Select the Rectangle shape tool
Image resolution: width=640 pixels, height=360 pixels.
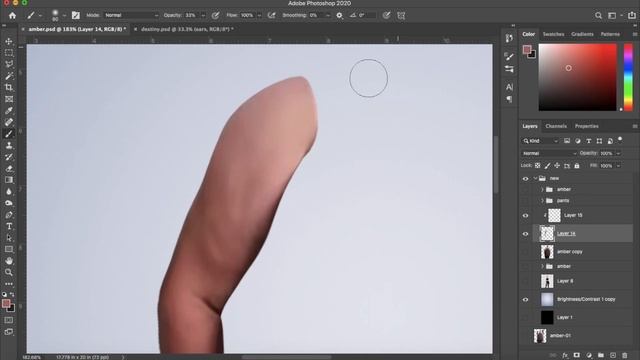click(9, 249)
